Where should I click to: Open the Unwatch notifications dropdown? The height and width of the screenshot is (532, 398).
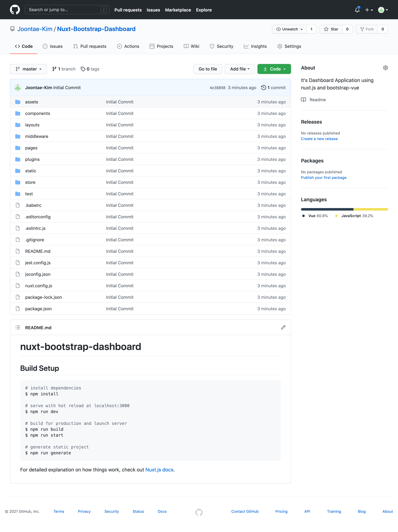coord(289,29)
